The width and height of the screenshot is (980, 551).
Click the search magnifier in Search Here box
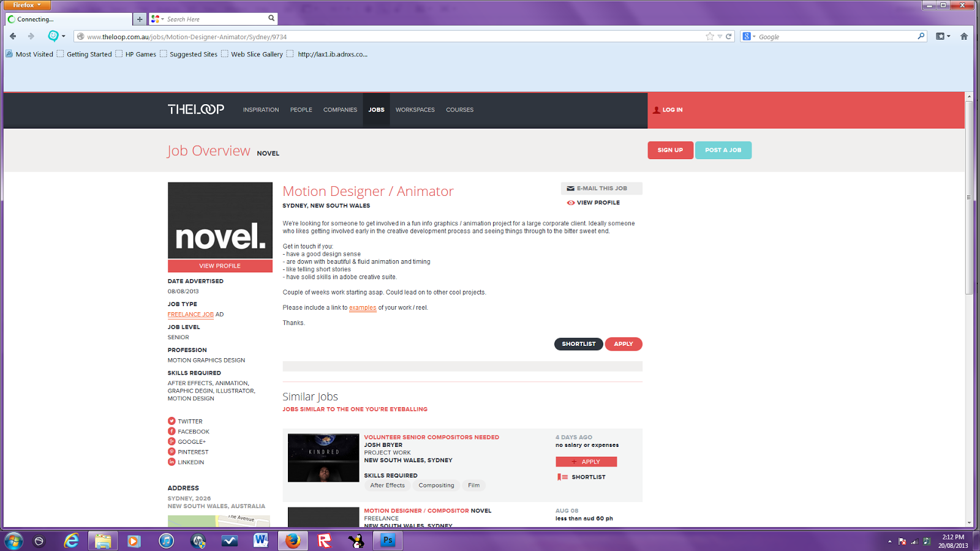tap(271, 18)
